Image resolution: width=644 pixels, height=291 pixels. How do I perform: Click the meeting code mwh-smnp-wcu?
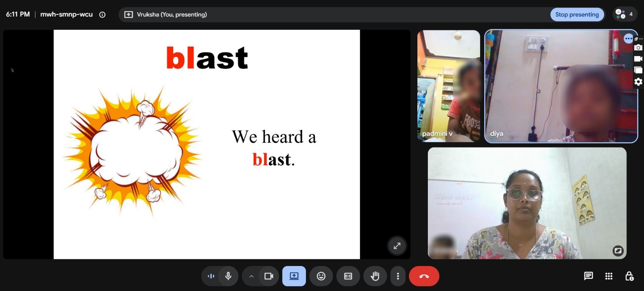tap(66, 14)
